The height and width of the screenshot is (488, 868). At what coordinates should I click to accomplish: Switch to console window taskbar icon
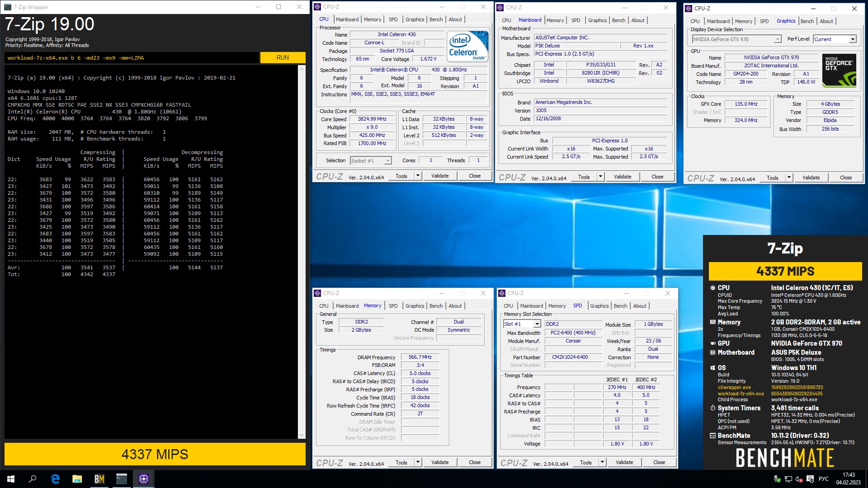[x=122, y=479]
